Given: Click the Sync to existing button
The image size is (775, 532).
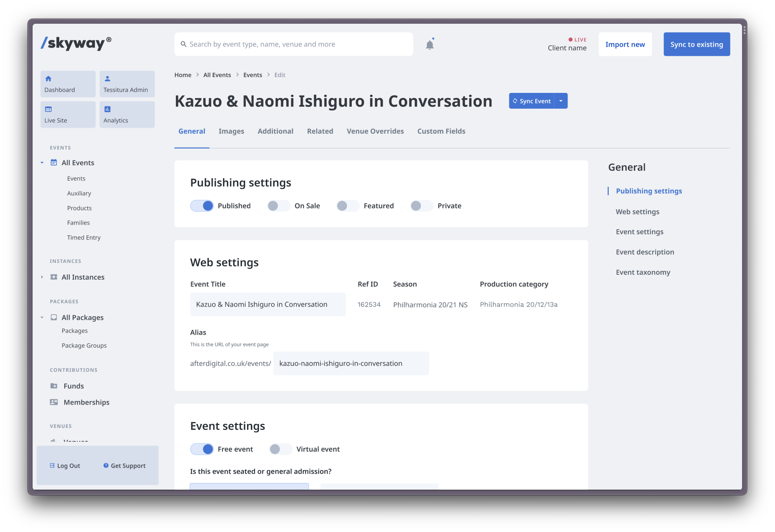Looking at the screenshot, I should 697,44.
